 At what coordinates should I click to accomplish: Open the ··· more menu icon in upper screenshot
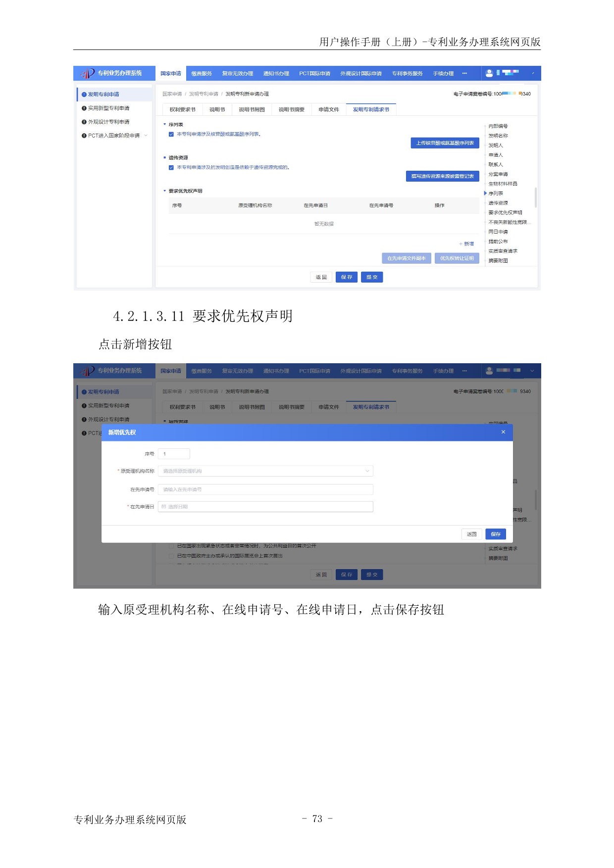coord(464,73)
